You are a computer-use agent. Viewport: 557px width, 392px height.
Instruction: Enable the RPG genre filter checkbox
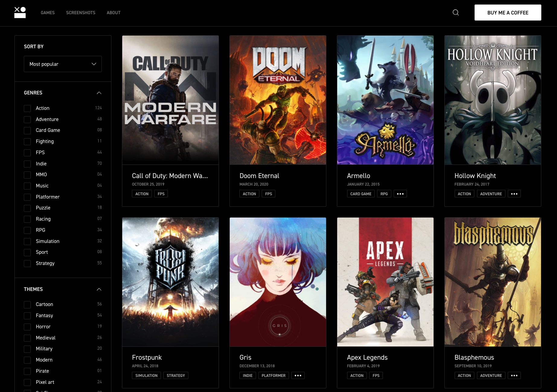tap(27, 230)
